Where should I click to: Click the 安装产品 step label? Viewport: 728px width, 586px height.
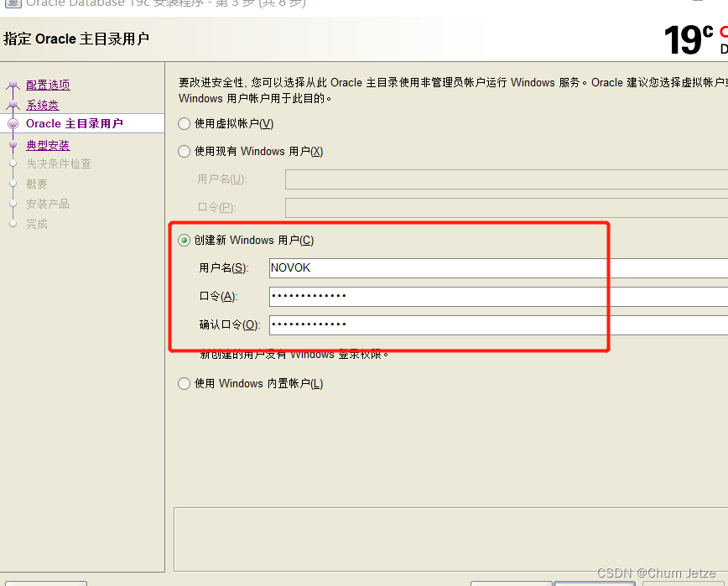tap(48, 204)
